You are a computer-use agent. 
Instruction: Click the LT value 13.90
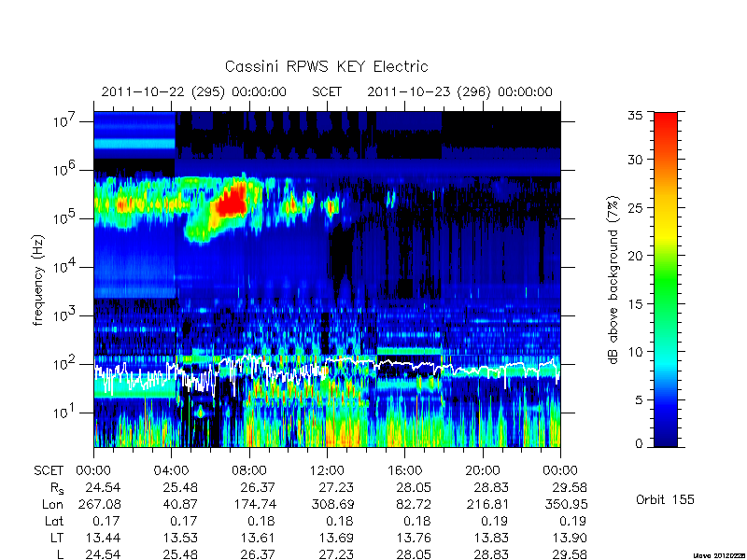[570, 538]
